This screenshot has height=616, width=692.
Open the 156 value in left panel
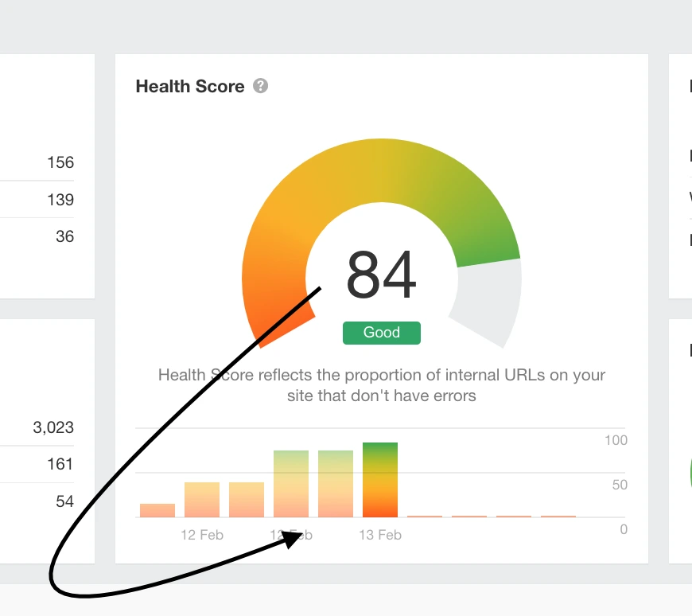point(60,162)
